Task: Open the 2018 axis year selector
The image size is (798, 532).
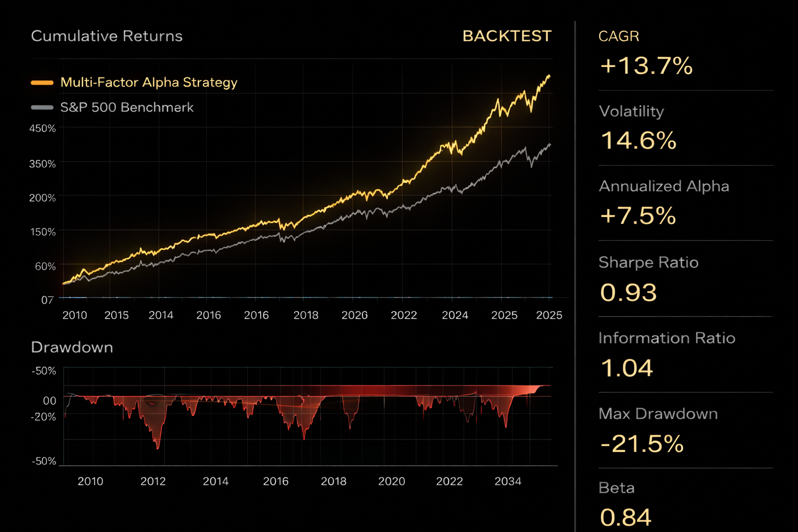Action: (x=306, y=315)
